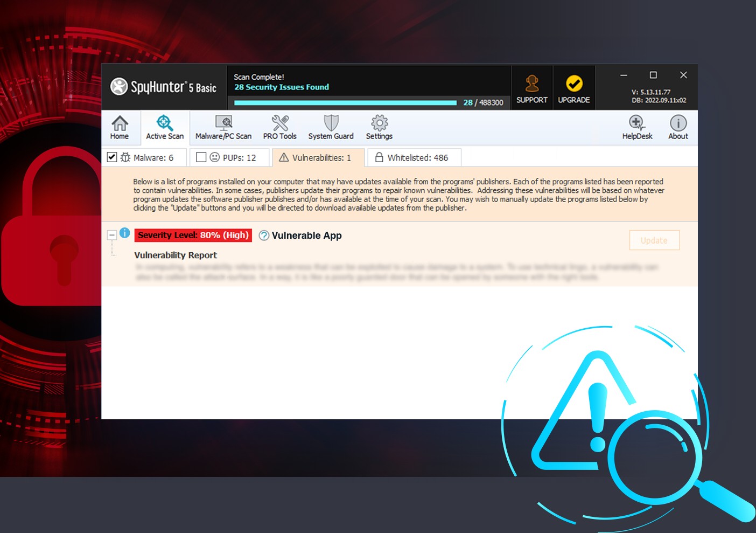Image resolution: width=756 pixels, height=533 pixels.
Task: Open the Whitelisted: 486 tab
Action: coord(414,157)
